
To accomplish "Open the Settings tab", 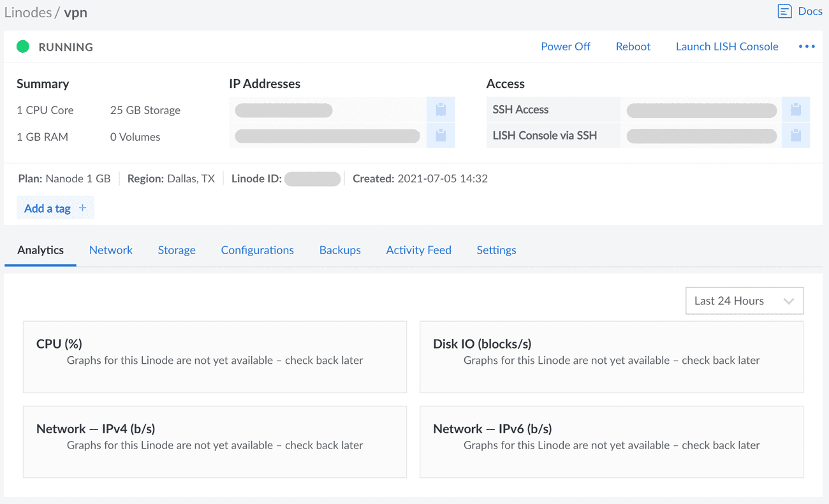I will (x=496, y=250).
